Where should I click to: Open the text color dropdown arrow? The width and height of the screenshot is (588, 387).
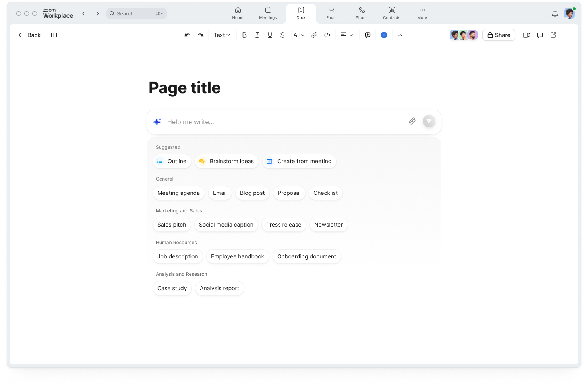(x=302, y=35)
